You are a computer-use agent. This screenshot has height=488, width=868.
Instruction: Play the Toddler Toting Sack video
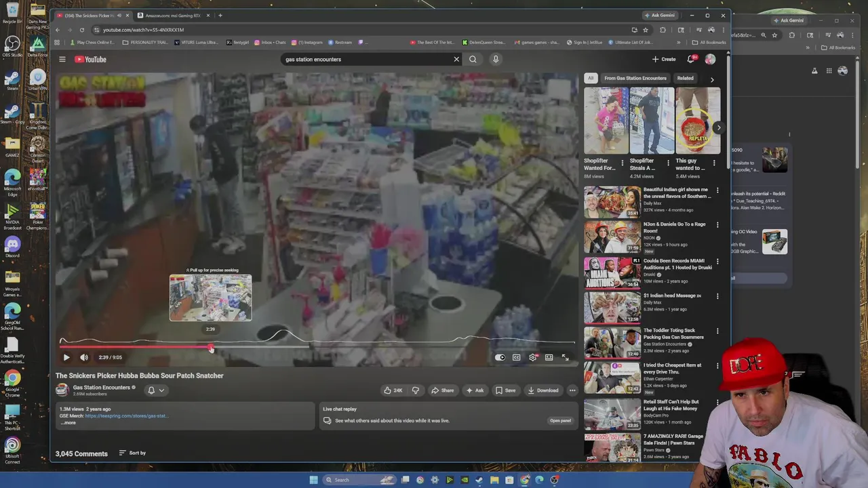click(612, 342)
